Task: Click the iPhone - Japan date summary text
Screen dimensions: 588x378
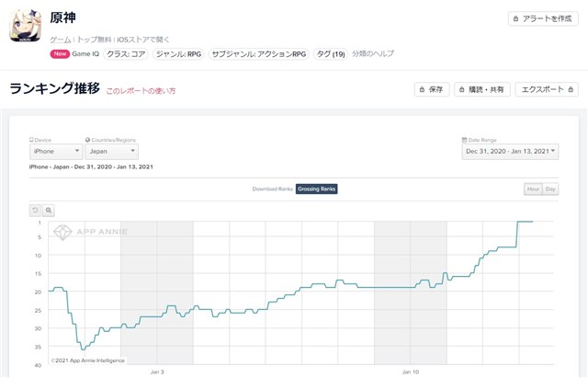Action: pyautogui.click(x=91, y=166)
